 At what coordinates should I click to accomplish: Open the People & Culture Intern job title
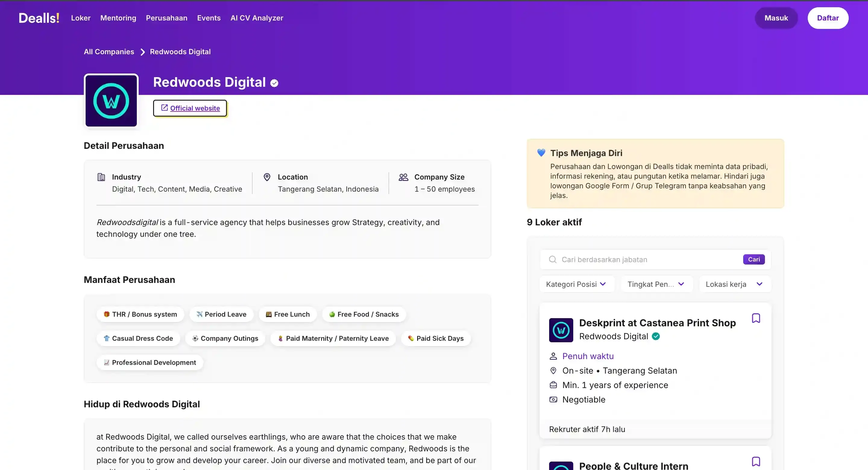[x=634, y=465]
